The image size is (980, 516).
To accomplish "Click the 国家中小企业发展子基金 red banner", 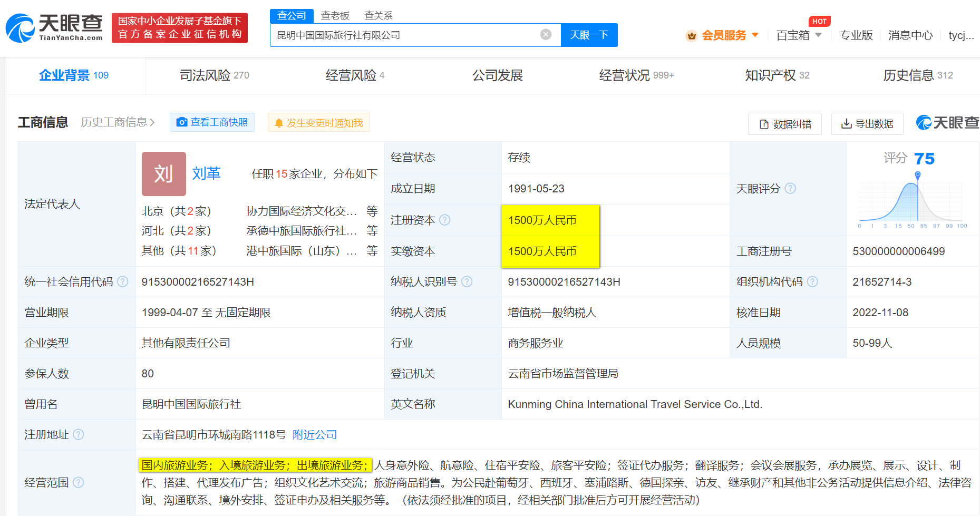I will click(180, 28).
